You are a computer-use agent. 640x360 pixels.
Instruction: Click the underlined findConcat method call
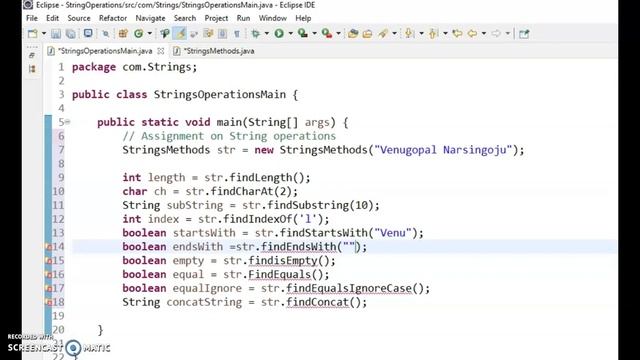[318, 302]
